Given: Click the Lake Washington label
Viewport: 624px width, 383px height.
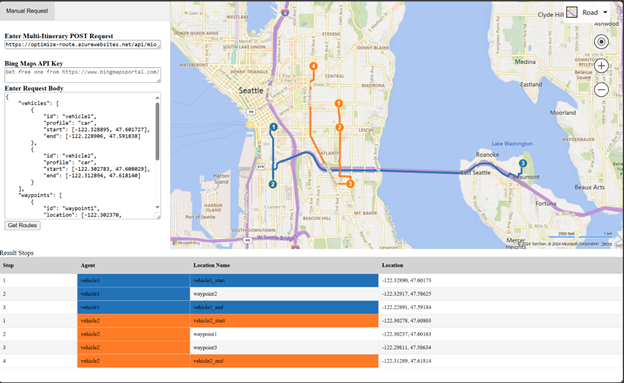Looking at the screenshot, I should pyautogui.click(x=512, y=144).
